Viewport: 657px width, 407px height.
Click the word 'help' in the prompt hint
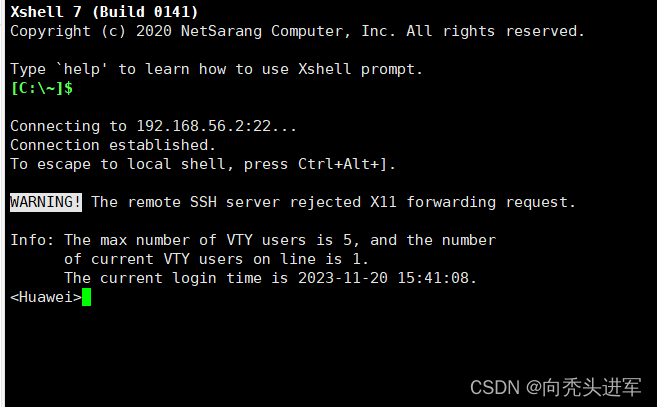[82, 69]
